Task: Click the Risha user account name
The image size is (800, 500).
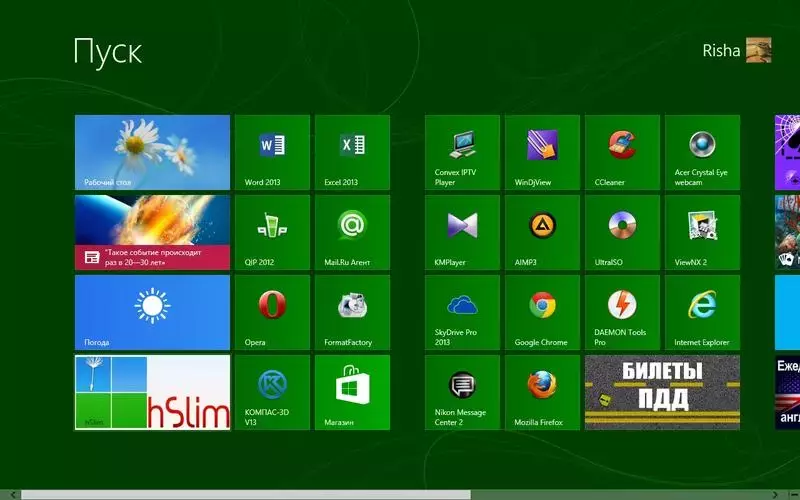Action: [x=721, y=51]
